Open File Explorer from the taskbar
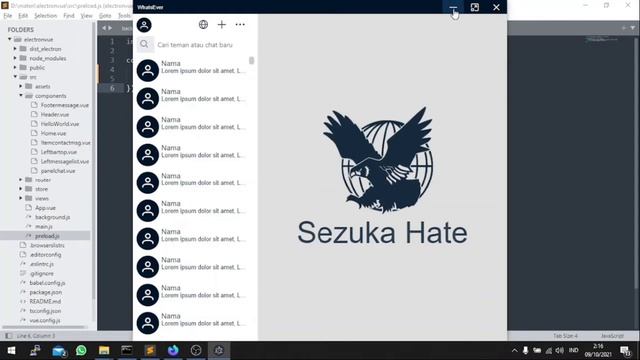The image size is (640, 360). tap(104, 350)
